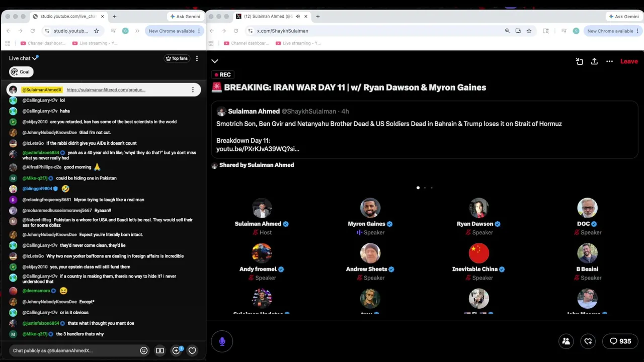Open the 935 comments button
The width and height of the screenshot is (644, 362).
(x=620, y=341)
